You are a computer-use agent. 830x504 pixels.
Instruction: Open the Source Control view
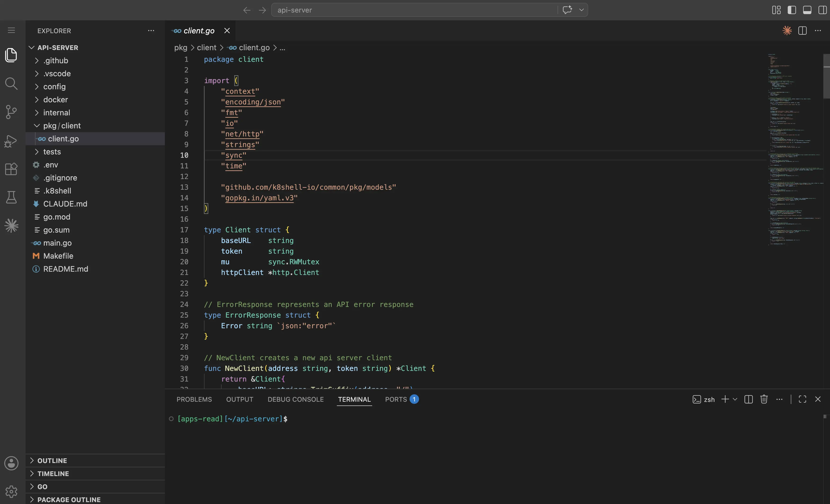coord(11,112)
